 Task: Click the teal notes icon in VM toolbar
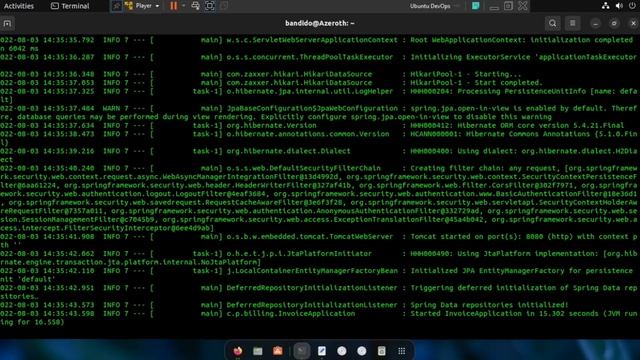pyautogui.click(x=476, y=6)
